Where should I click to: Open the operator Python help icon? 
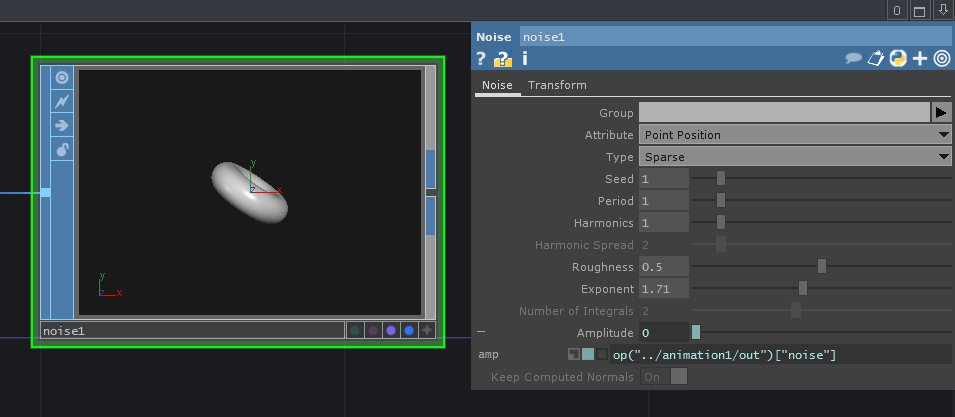[502, 59]
